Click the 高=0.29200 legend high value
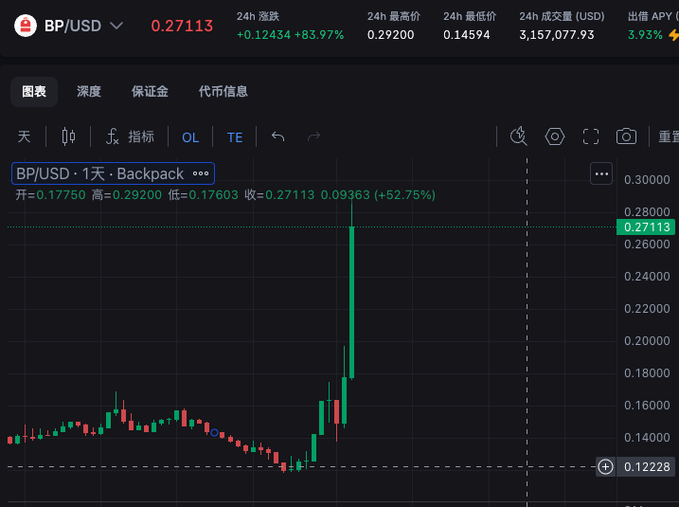The image size is (679, 507). (x=127, y=195)
